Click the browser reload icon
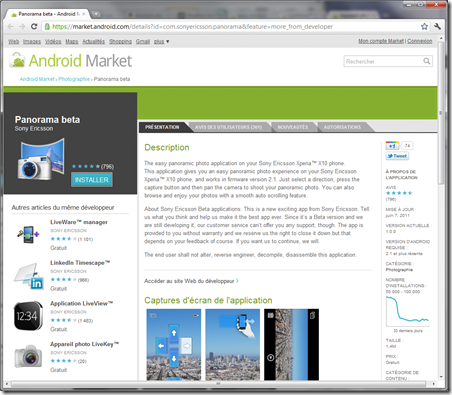452x395 pixels. coord(34,26)
